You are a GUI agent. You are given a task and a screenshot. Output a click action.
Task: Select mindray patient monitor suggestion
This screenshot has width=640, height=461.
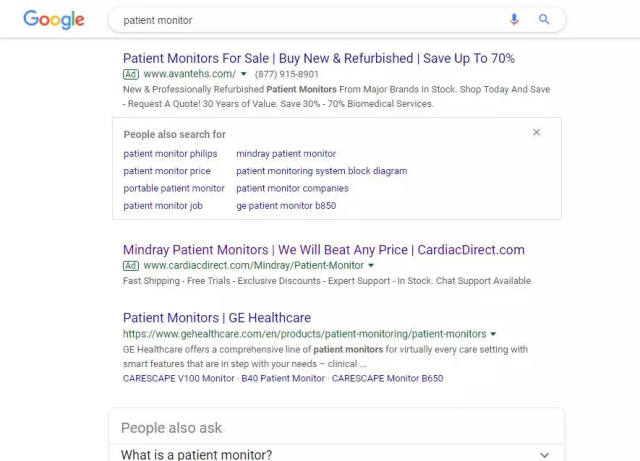coord(286,154)
